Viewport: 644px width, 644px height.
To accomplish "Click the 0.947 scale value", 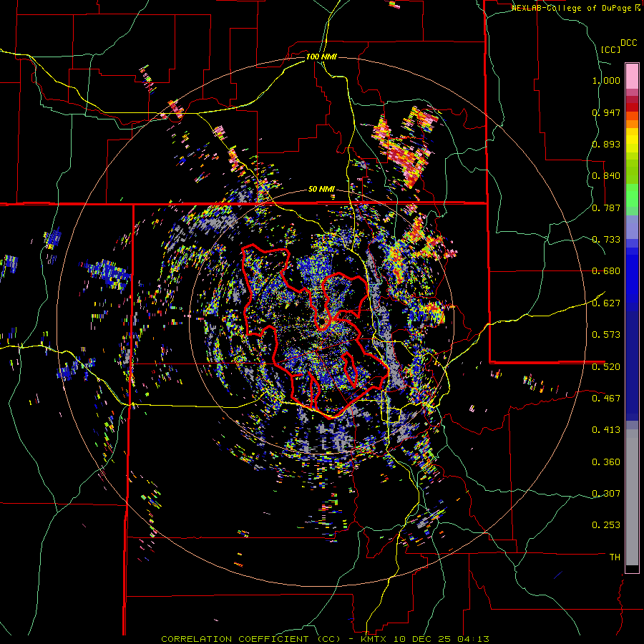I will (x=606, y=112).
